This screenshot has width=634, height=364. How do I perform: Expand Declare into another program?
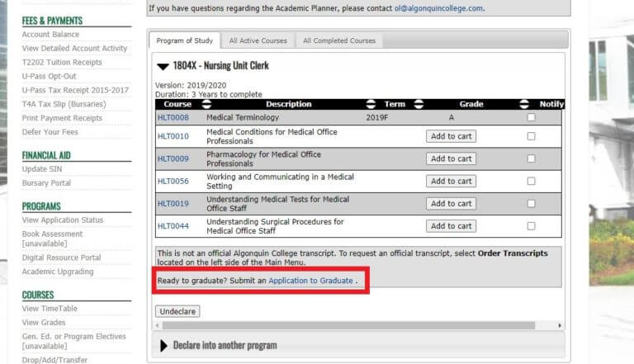pos(163,345)
